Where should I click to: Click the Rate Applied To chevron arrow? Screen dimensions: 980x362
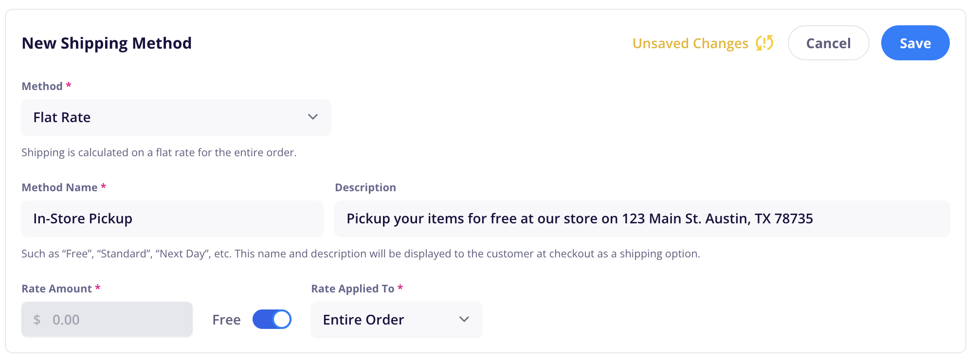464,319
